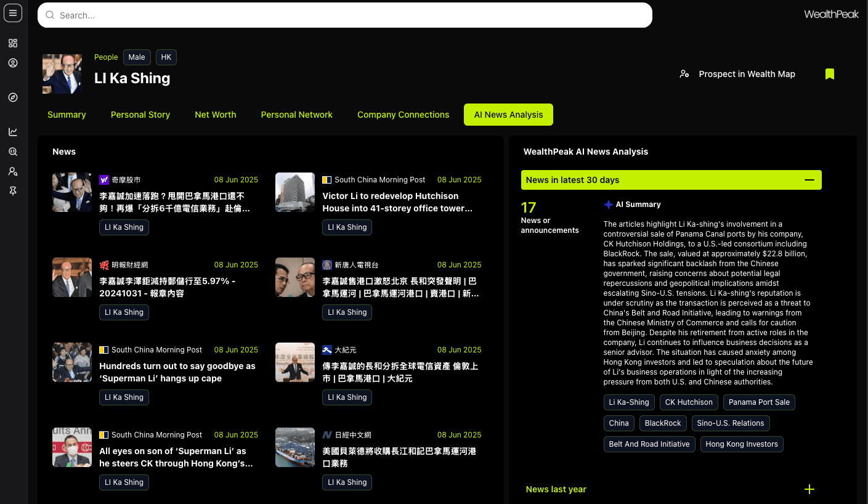Click the magnifier code search sidebar icon
Screen dimensions: 868x504
tap(13, 152)
